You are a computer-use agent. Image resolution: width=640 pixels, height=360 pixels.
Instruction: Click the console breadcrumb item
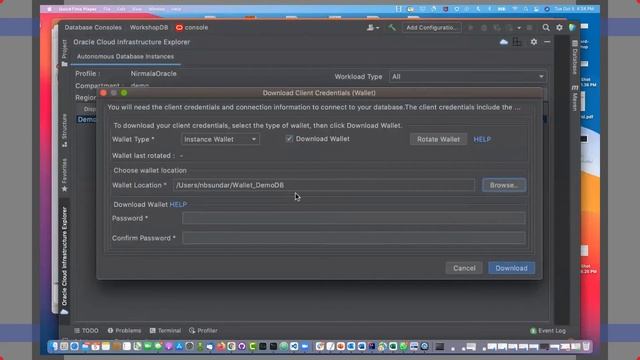pyautogui.click(x=192, y=27)
